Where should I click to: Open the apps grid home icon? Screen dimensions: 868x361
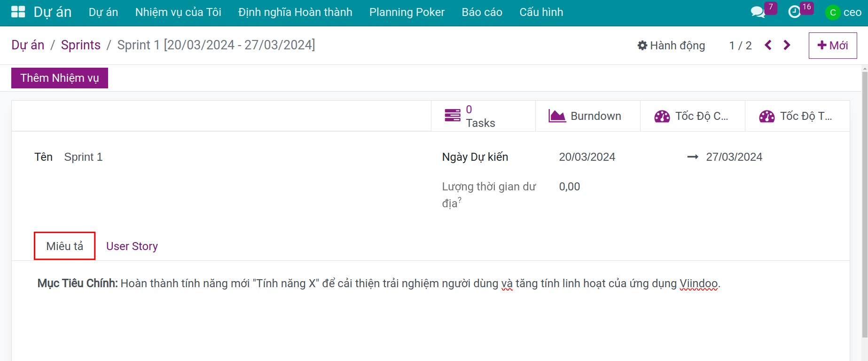click(x=18, y=12)
